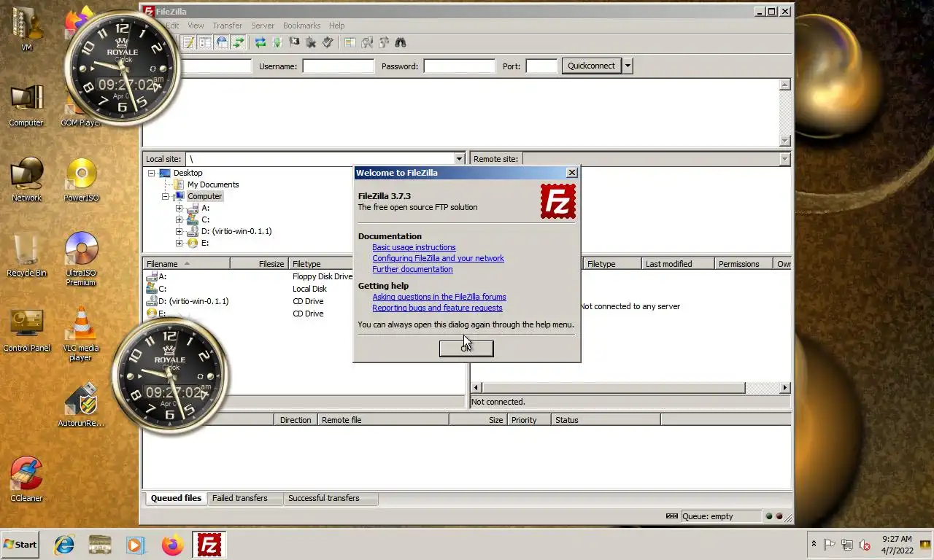
Task: Click the volume icon in the system tray
Action: [x=865, y=545]
